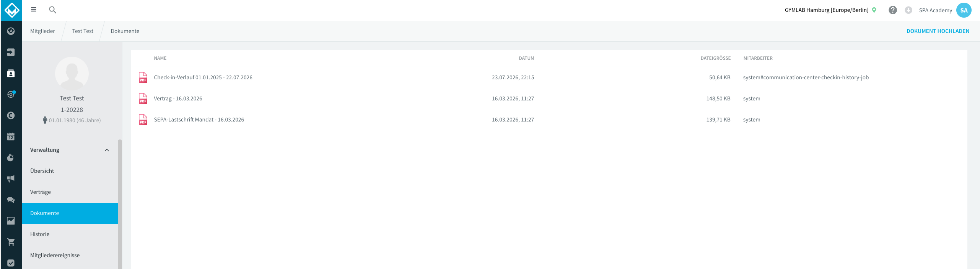Image resolution: width=980 pixels, height=269 pixels.
Task: Open the check-in arrow sidebar icon
Action: 11,52
